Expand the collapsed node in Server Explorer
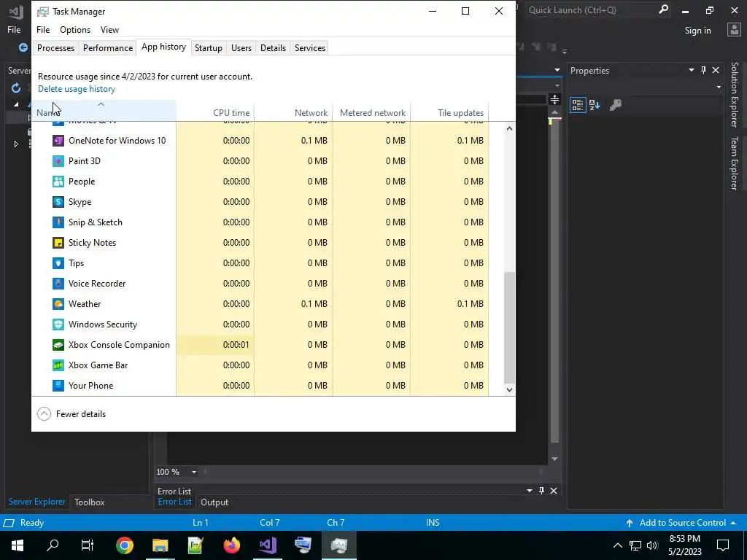The image size is (747, 560). (16, 144)
